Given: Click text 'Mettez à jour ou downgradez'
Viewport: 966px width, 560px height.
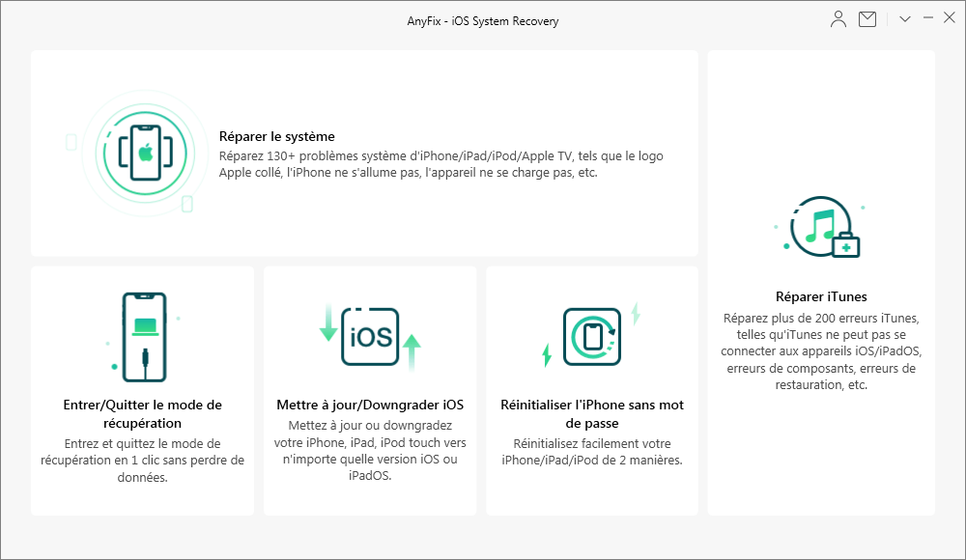Looking at the screenshot, I should pyautogui.click(x=370, y=425).
